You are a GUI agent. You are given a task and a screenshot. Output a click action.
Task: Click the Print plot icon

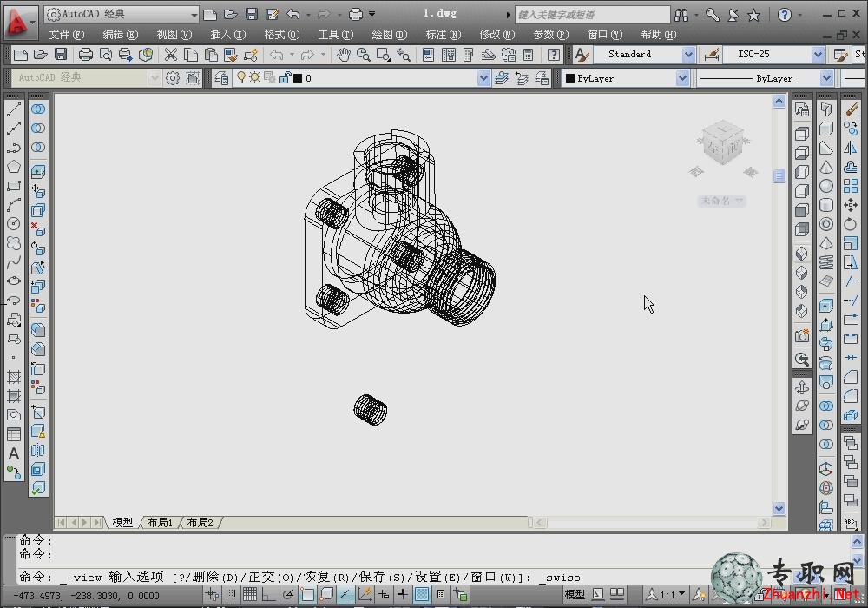[85, 54]
